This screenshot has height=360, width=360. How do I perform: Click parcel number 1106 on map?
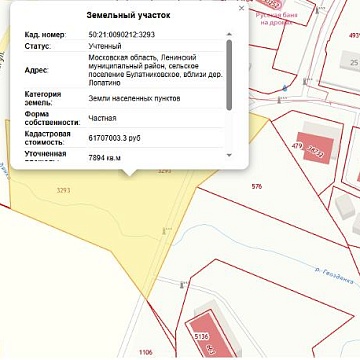click(146, 352)
